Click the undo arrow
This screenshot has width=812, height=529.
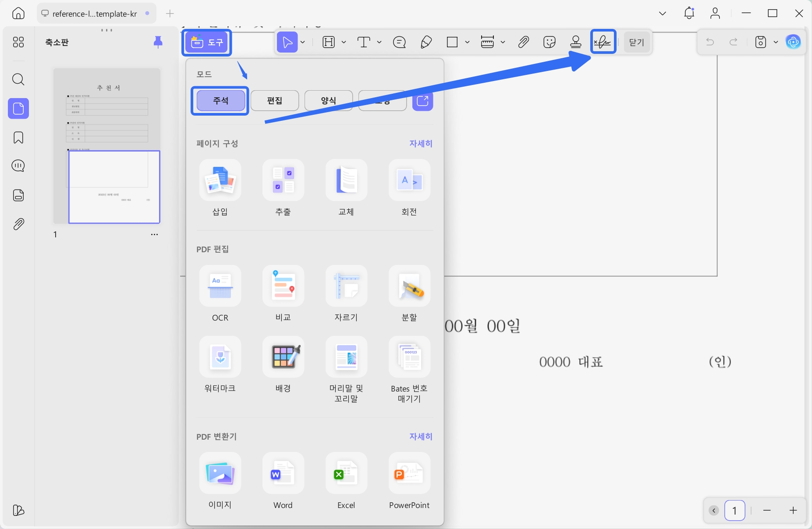710,42
